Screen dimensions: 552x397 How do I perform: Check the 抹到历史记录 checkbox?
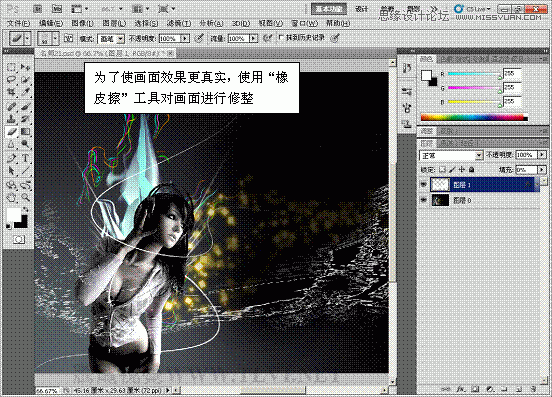click(281, 37)
